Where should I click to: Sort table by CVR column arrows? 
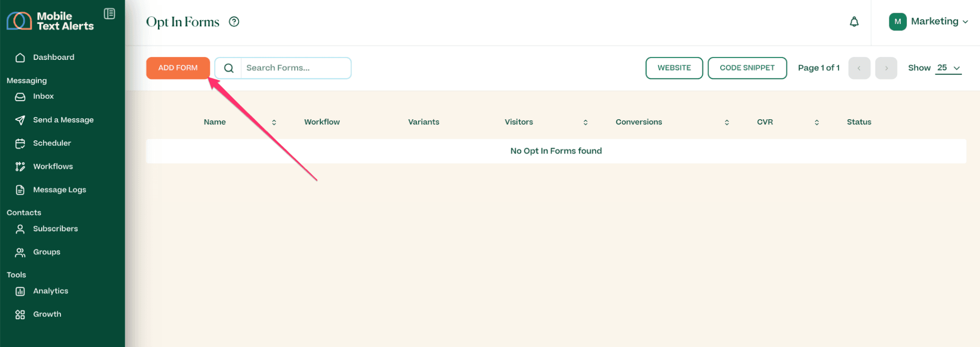817,122
